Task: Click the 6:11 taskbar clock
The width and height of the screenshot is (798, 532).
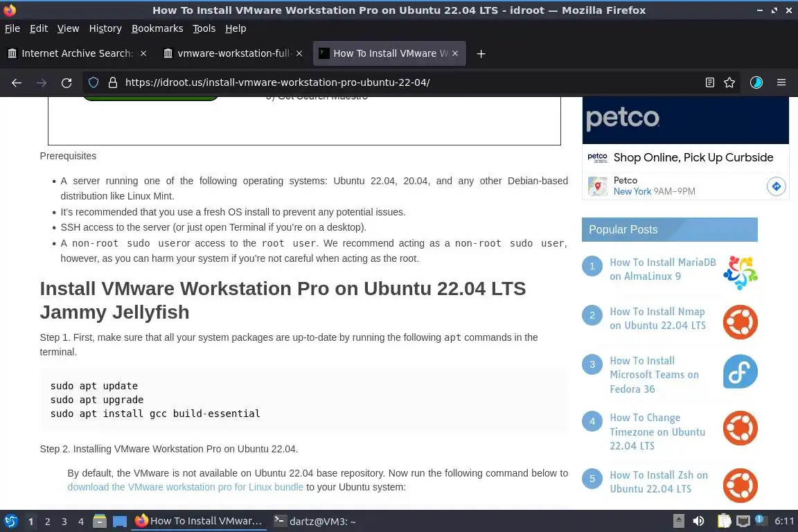Action: pos(783,522)
